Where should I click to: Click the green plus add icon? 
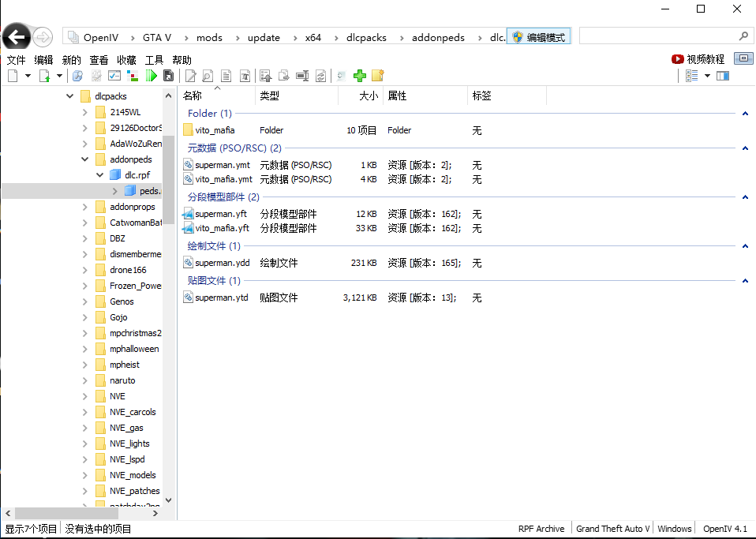(x=360, y=76)
